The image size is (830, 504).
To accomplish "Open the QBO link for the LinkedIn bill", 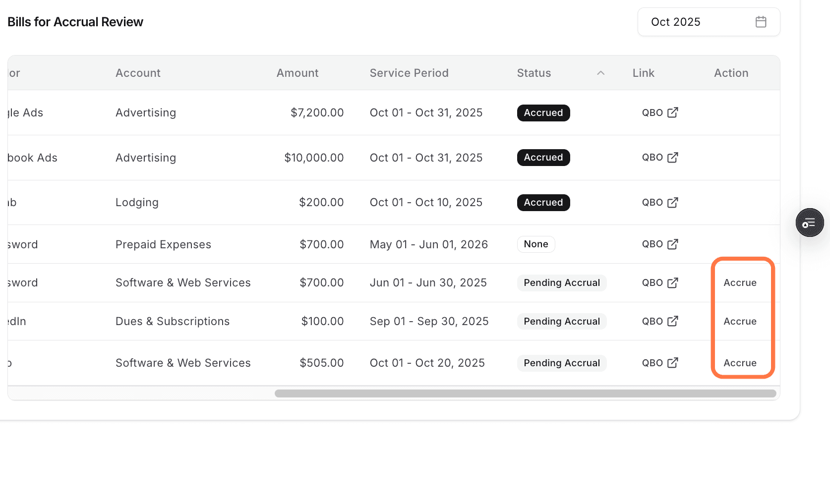I will pos(660,321).
